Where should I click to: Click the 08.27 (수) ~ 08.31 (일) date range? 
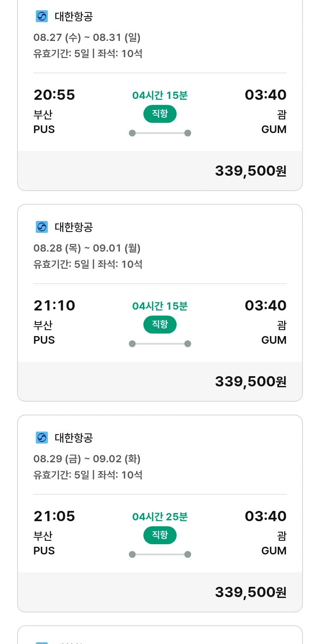[x=87, y=38]
